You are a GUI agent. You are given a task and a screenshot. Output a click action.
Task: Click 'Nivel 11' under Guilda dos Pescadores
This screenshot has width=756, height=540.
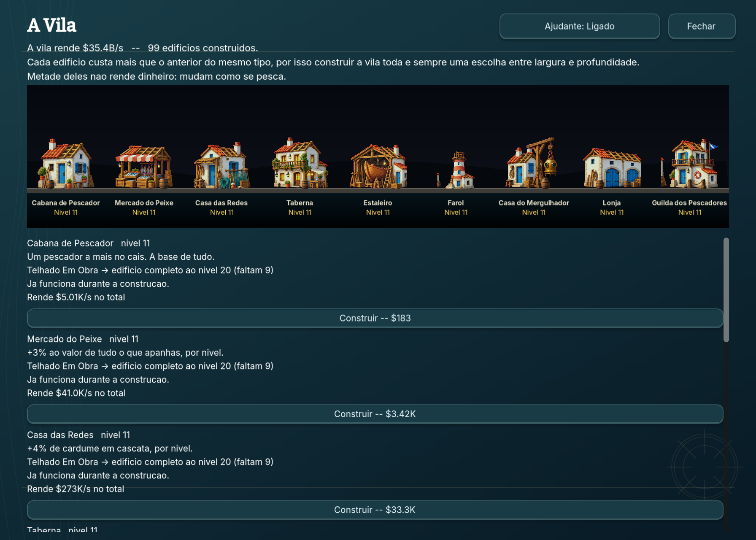point(690,212)
